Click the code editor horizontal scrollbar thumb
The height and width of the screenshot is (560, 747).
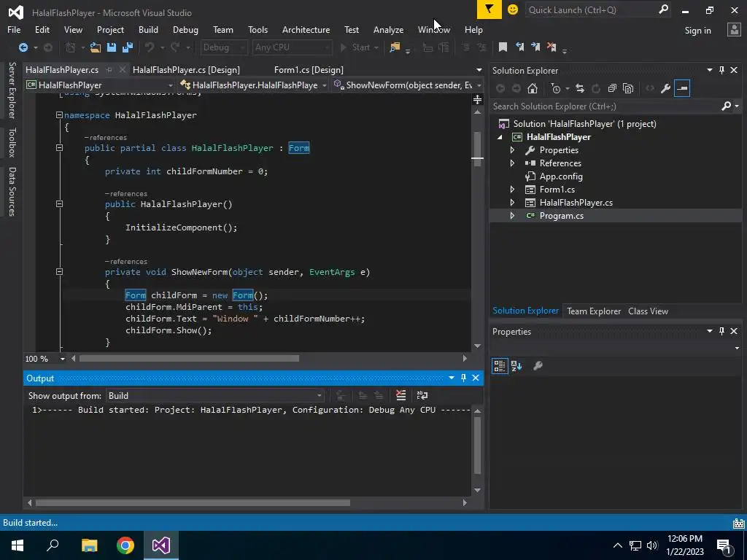[189, 359]
